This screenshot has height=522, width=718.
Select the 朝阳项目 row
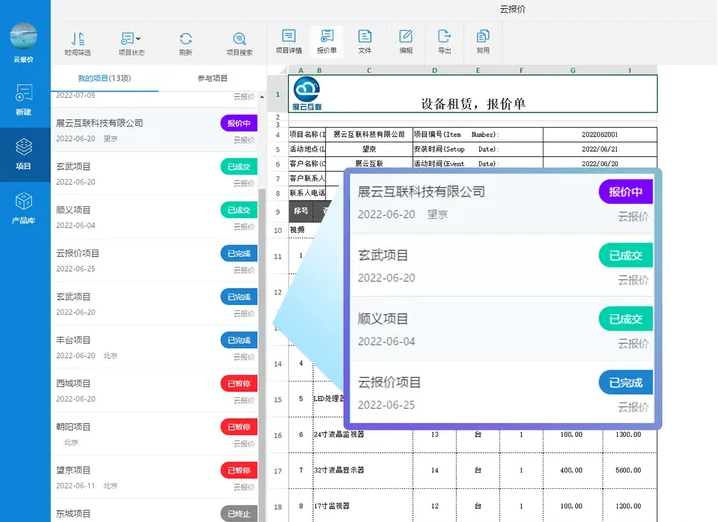(x=154, y=434)
